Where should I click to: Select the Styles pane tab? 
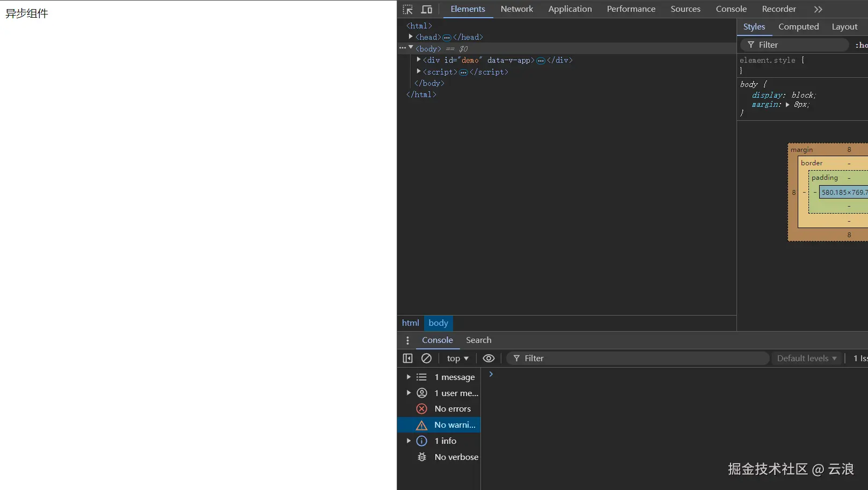pos(754,27)
